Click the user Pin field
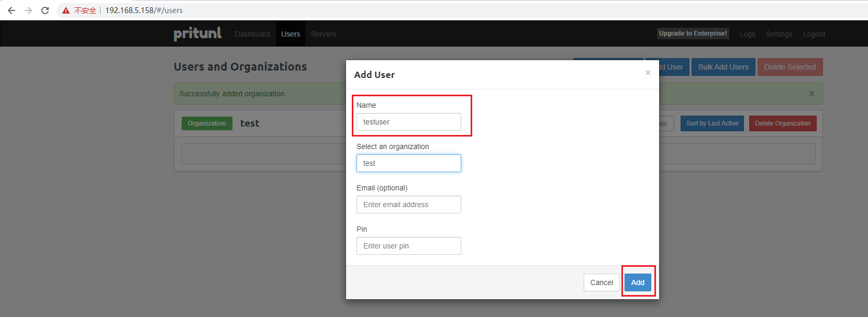868x317 pixels. tap(408, 246)
